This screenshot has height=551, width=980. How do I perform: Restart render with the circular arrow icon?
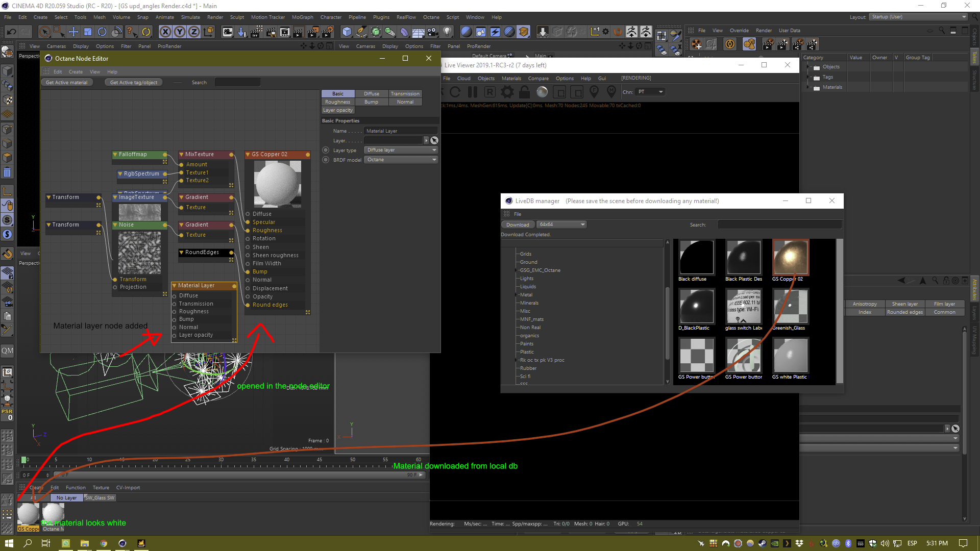[x=455, y=92]
